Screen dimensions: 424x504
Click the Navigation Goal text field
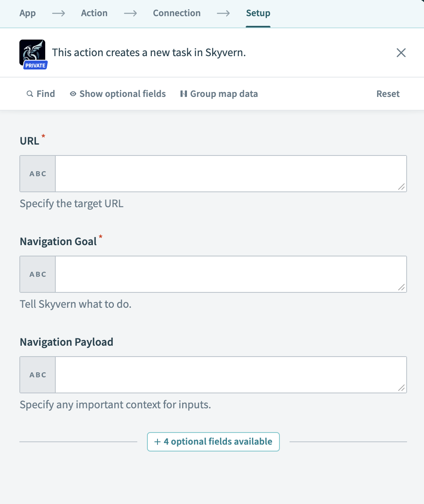point(230,274)
